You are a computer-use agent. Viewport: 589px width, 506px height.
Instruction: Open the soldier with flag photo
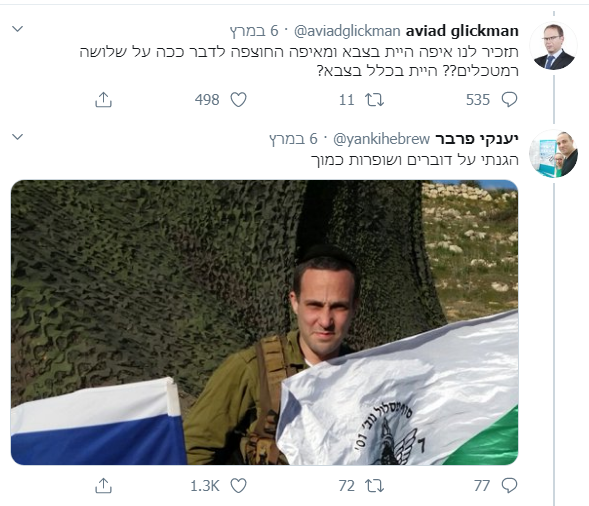pos(264,322)
